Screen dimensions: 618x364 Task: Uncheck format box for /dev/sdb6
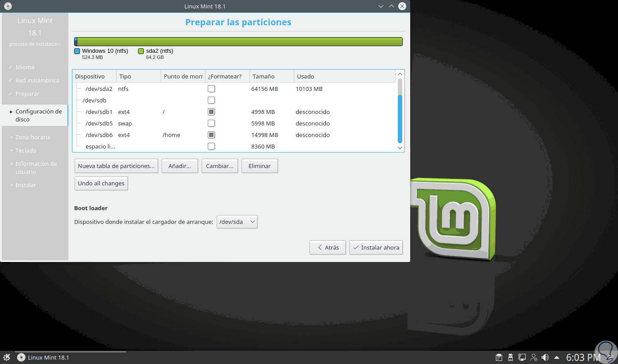point(211,135)
